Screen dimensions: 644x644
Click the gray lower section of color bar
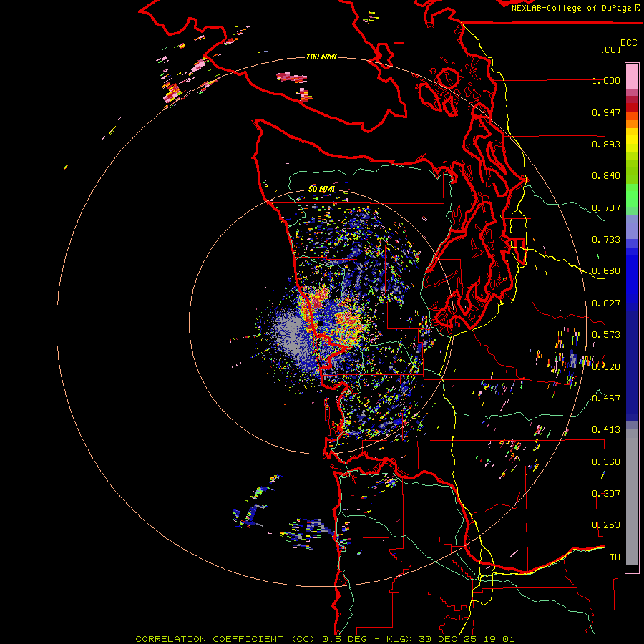[x=632, y=497]
